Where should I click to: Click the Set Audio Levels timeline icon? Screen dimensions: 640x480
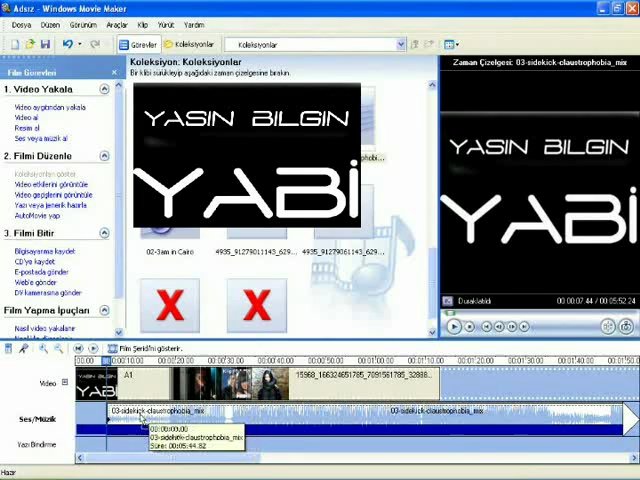point(8,349)
